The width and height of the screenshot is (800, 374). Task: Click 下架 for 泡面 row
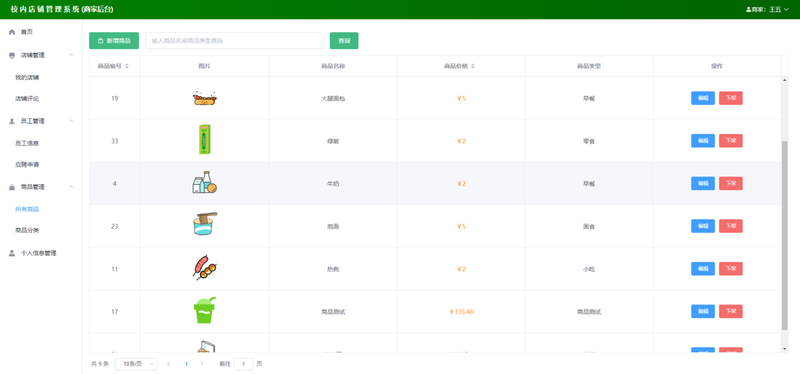click(x=731, y=226)
